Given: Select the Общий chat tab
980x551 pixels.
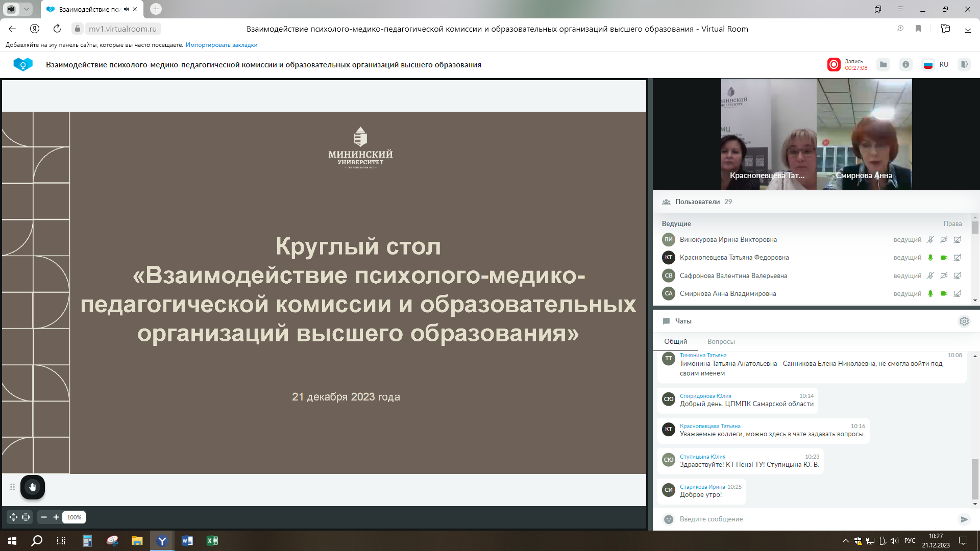Looking at the screenshot, I should pos(675,342).
